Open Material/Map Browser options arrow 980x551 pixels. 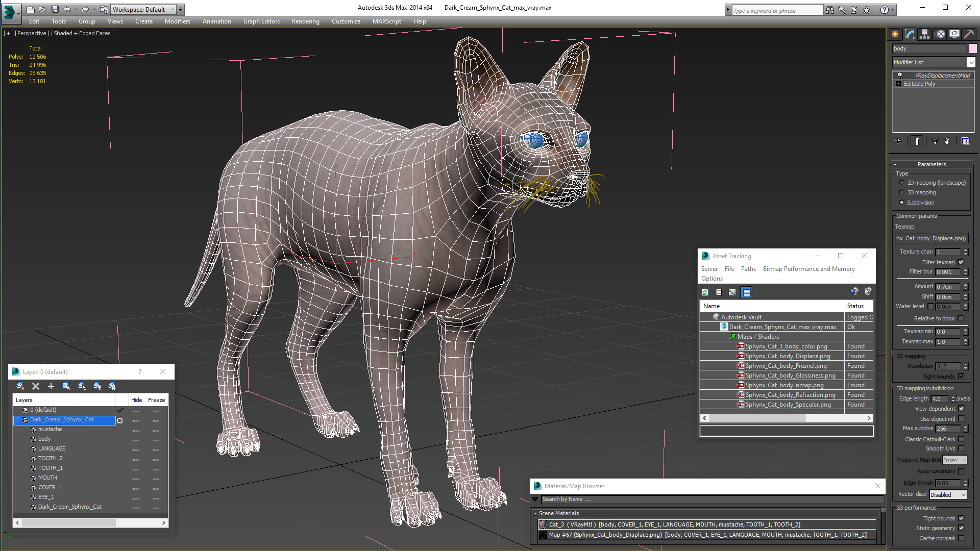click(x=535, y=499)
